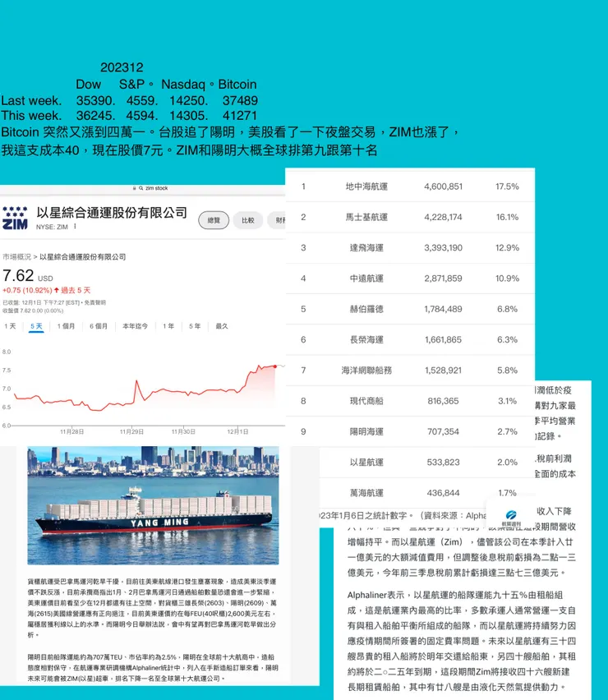608x700 pixels.
Task: Select the 總覽 tab button
Action: [214, 220]
